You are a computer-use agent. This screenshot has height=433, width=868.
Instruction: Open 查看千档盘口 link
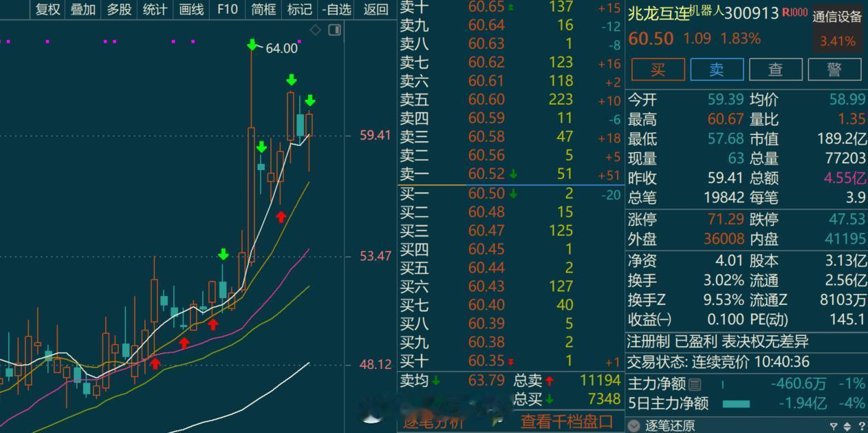566,421
